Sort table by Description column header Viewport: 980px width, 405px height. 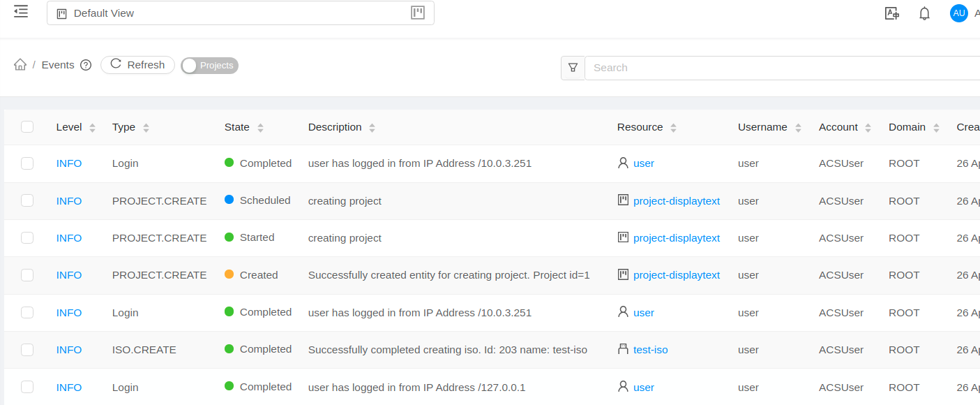click(x=335, y=127)
